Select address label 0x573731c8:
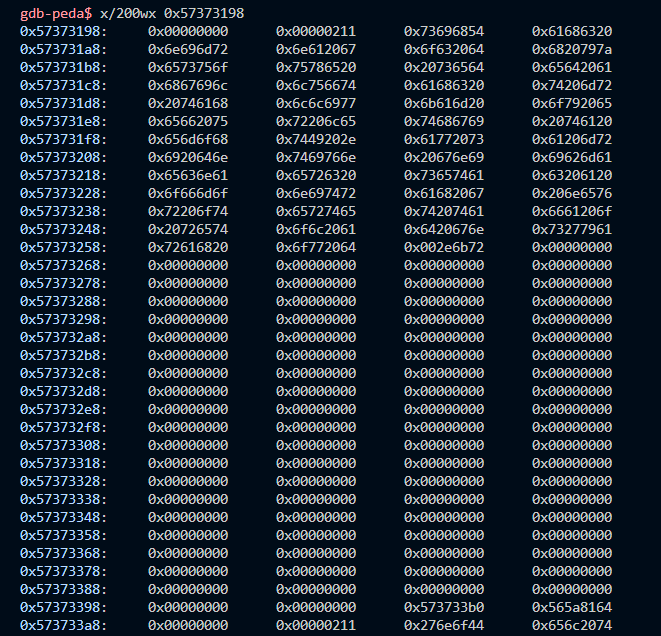 (63, 86)
